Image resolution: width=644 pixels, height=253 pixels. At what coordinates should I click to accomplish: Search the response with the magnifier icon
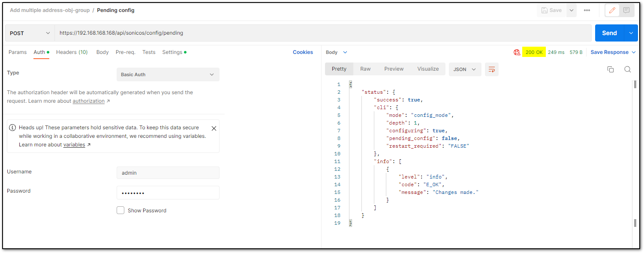tap(628, 69)
